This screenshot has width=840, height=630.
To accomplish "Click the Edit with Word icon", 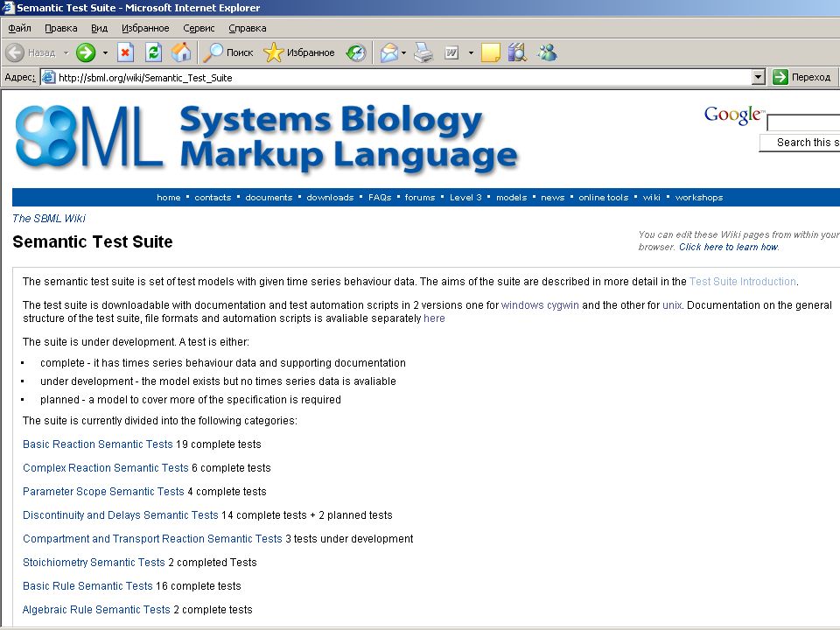I will [x=451, y=52].
